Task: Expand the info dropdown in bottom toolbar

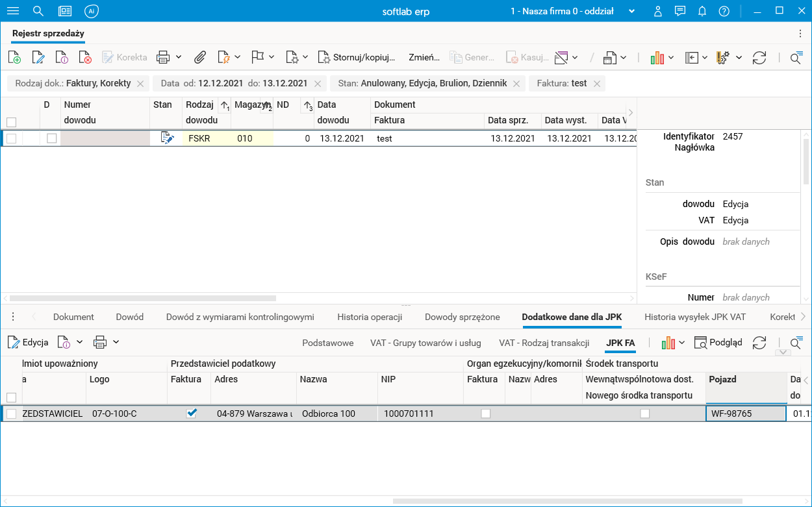Action: 79,341
